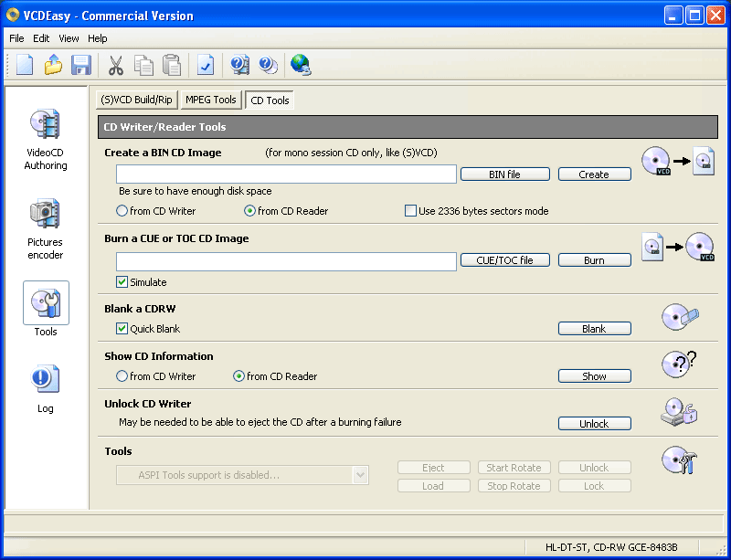Click the CUE/TOC file button
The width and height of the screenshot is (731, 560).
(x=505, y=260)
